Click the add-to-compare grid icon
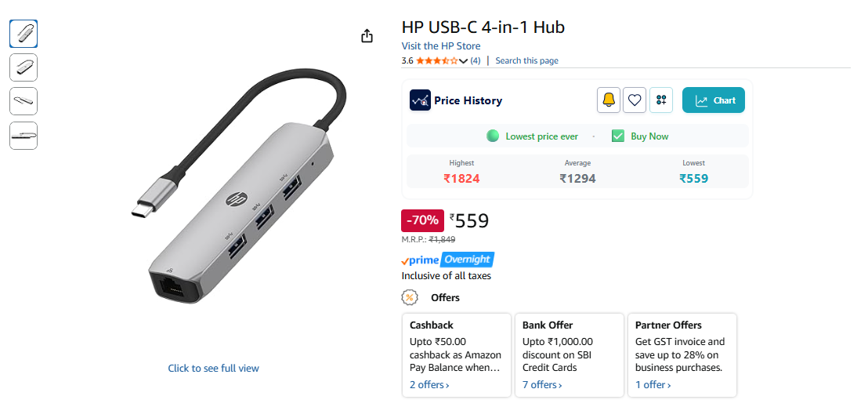 tap(661, 100)
